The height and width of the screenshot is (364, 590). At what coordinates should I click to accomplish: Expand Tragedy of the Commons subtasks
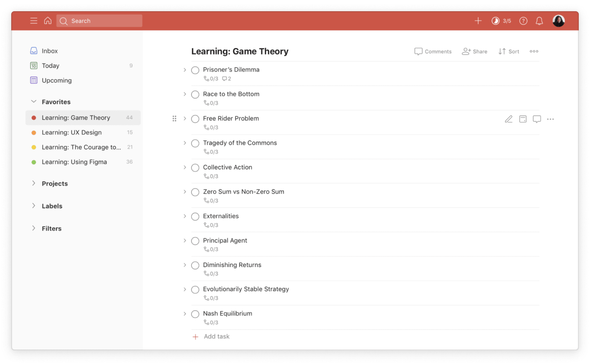[185, 143]
